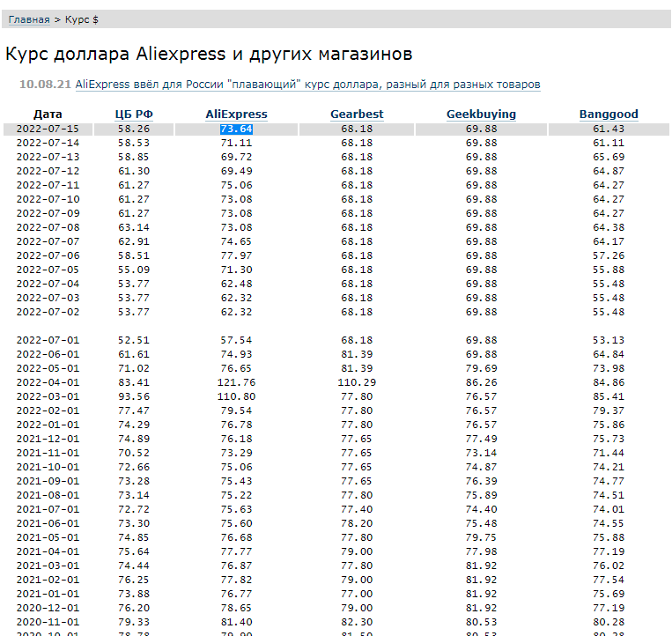This screenshot has height=636, width=672.
Task: Click the date 2022-07-11
Action: pyautogui.click(x=48, y=186)
